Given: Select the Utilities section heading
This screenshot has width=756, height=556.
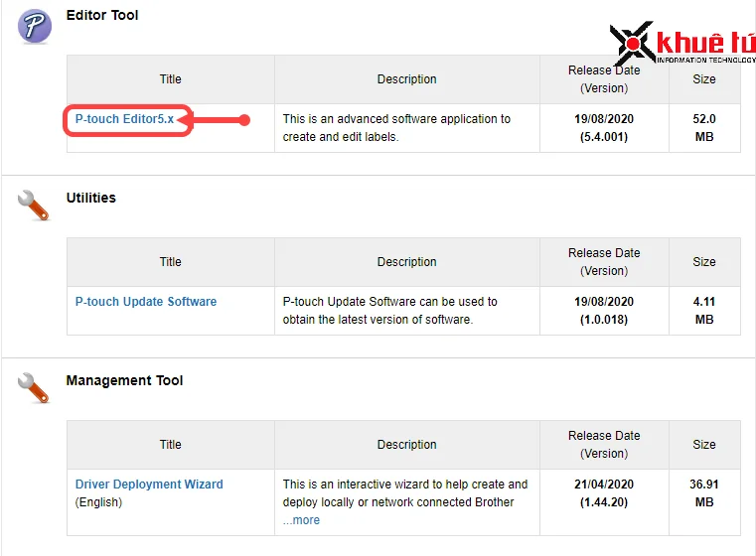Looking at the screenshot, I should click(91, 199).
